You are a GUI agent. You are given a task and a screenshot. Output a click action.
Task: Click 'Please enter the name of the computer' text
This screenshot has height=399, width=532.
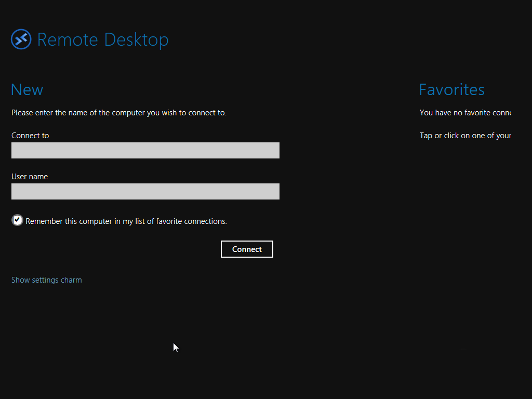(119, 113)
